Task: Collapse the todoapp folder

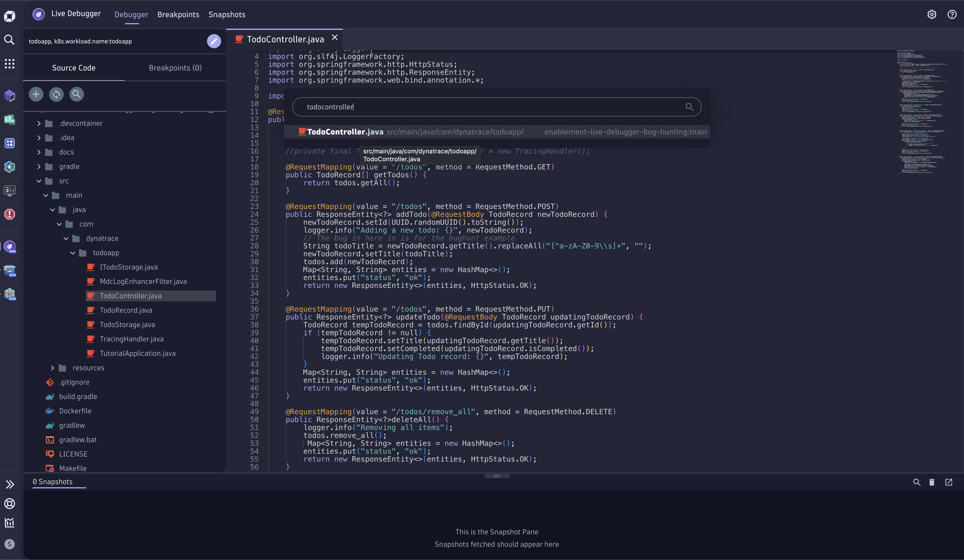Action: (x=73, y=253)
